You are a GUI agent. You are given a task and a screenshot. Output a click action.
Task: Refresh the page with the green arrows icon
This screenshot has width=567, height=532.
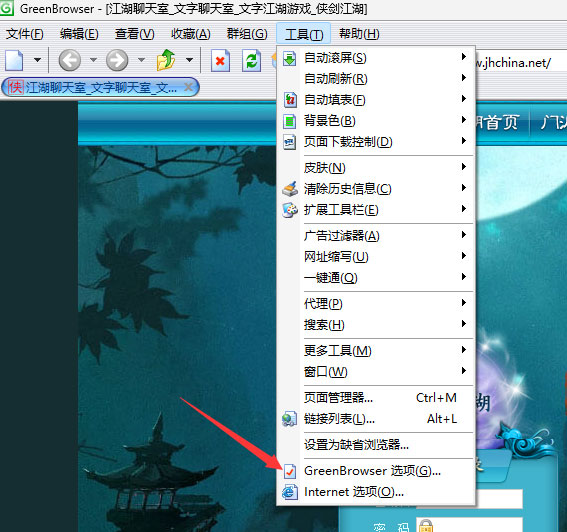coord(251,61)
